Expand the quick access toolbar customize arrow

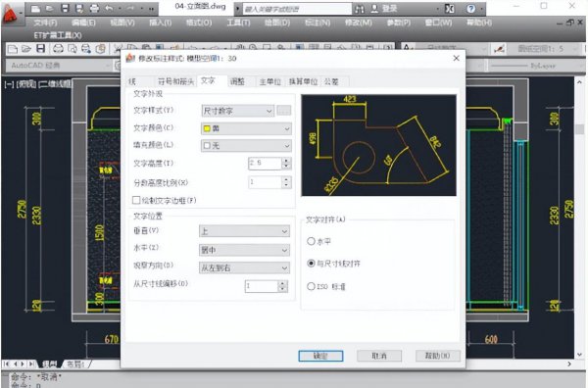(151, 9)
